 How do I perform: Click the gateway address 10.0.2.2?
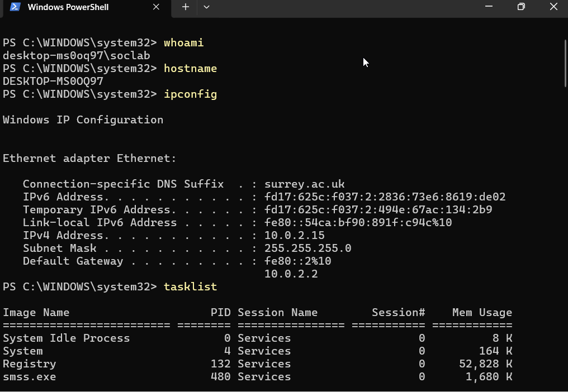pos(291,274)
